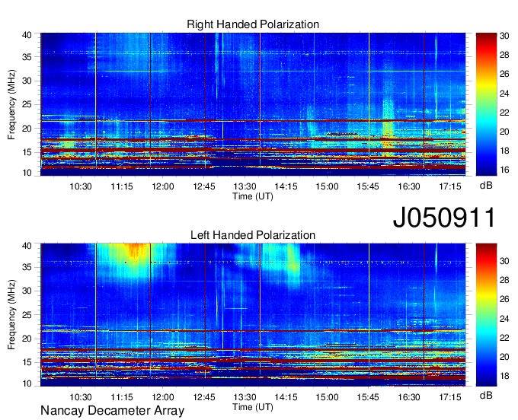The height and width of the screenshot is (420, 518).
Task: Click the 17:15 tick under Right Handed plot
Action: coord(450,186)
